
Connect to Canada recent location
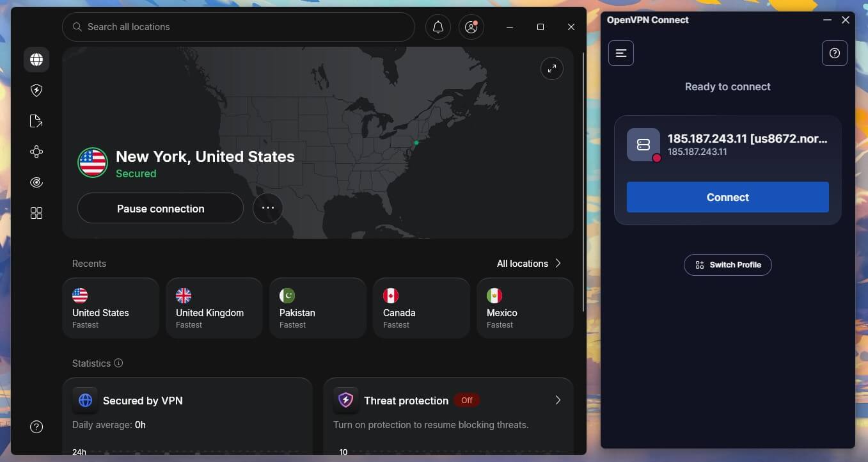click(422, 308)
